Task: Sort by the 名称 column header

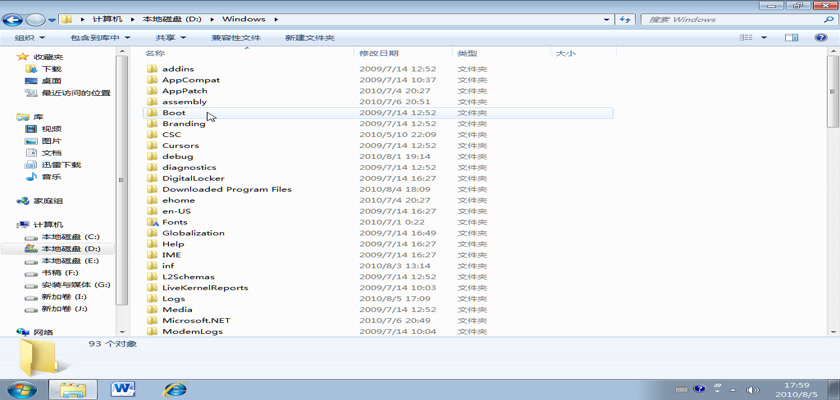Action: click(x=155, y=53)
